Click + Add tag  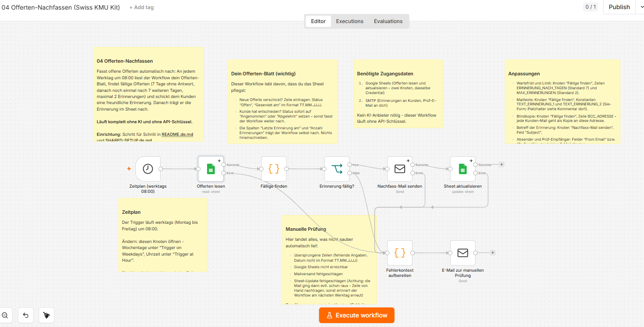pos(141,7)
